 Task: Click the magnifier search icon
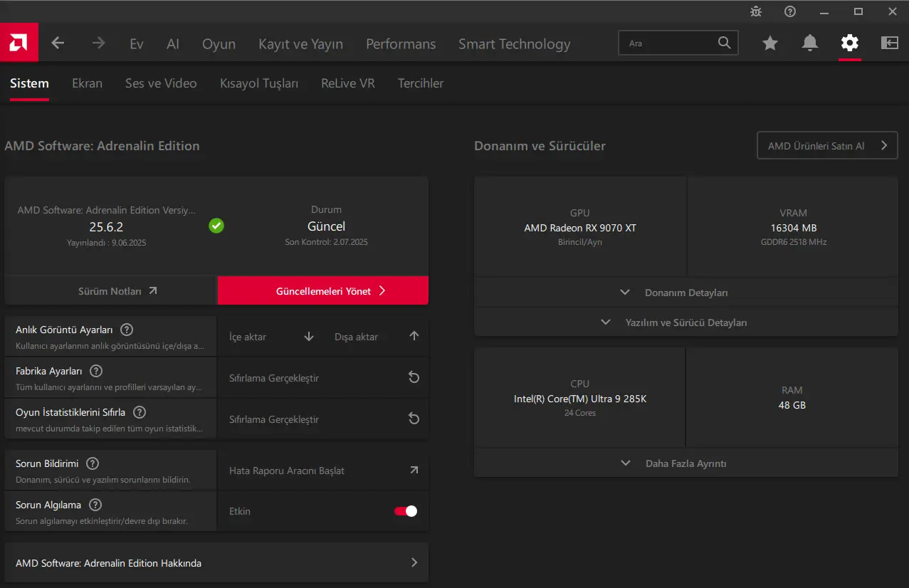724,43
